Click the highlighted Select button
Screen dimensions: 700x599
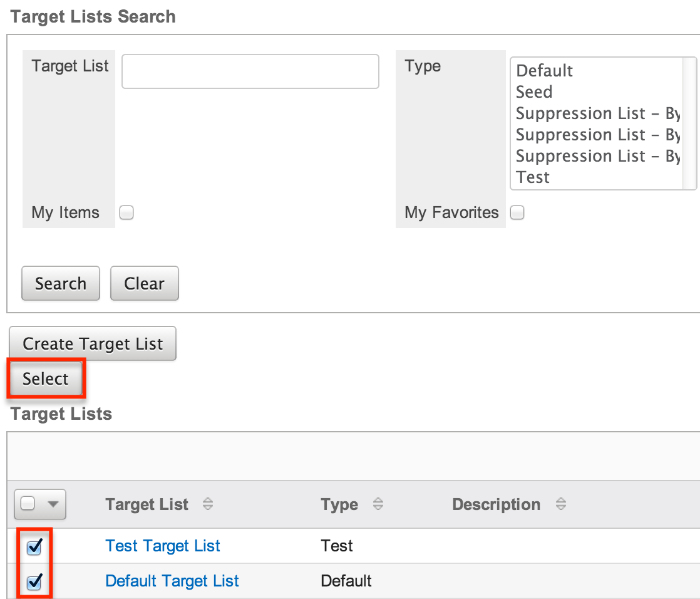[45, 378]
